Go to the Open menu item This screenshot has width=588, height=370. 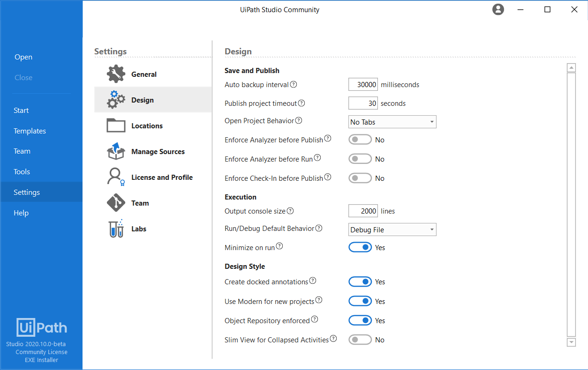click(23, 57)
